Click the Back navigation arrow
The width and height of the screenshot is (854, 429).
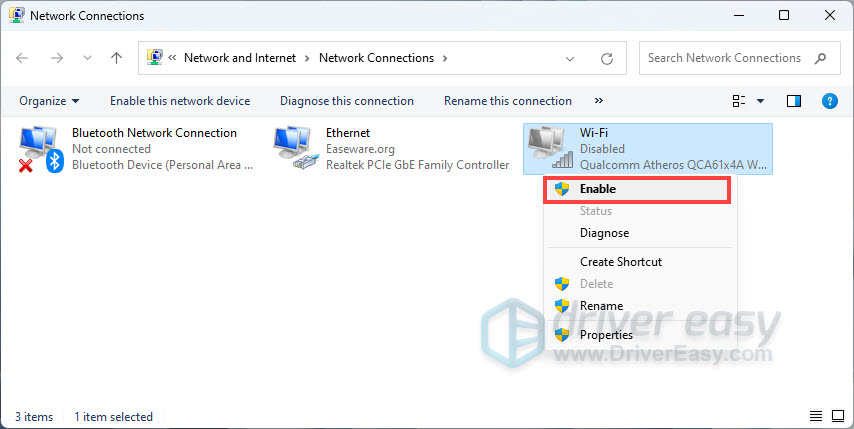click(x=23, y=58)
